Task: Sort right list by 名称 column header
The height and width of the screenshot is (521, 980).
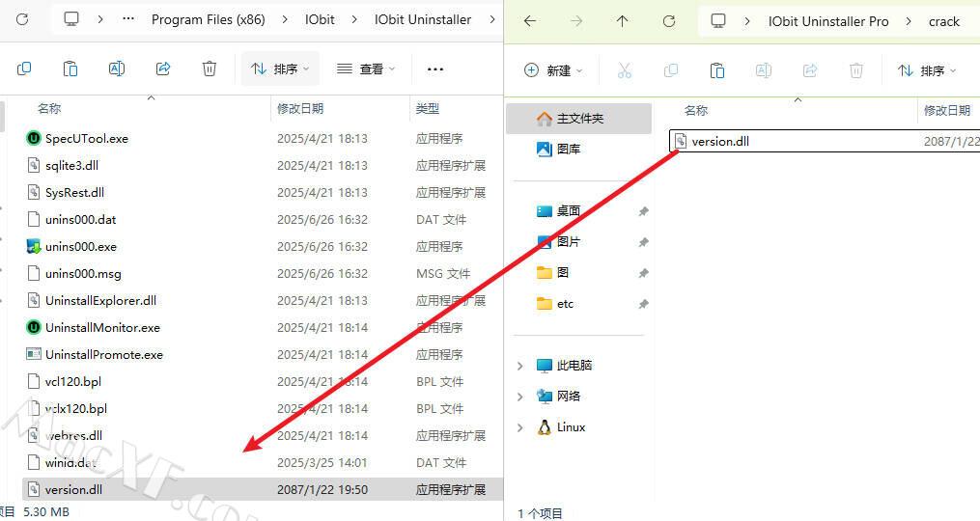Action: [695, 111]
